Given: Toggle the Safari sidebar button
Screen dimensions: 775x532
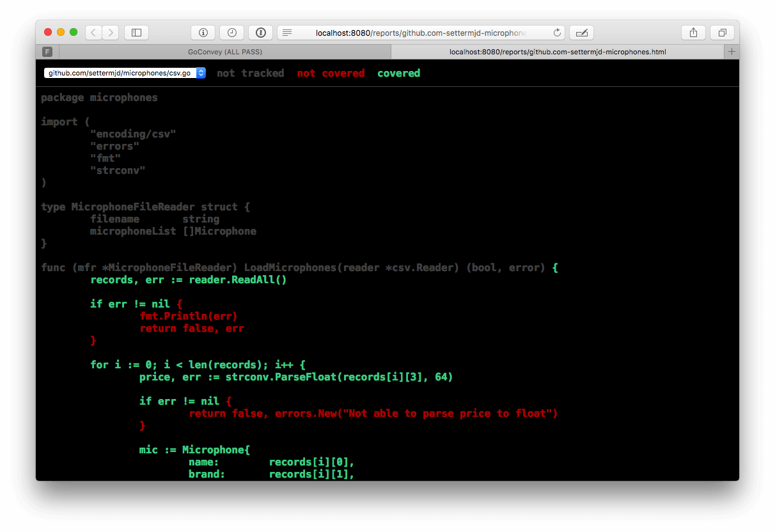Looking at the screenshot, I should [x=136, y=33].
